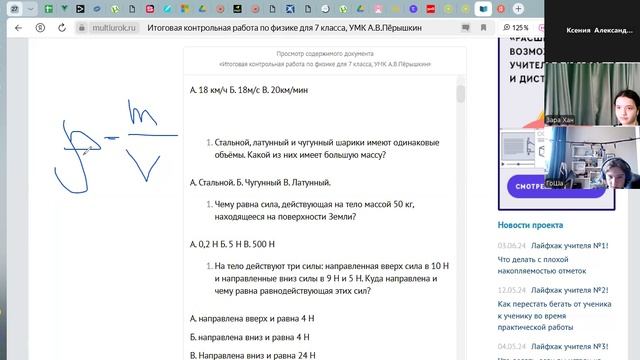This screenshot has height=360, width=640.
Task: Switch to the blue X-icon tab
Action: pos(290,9)
